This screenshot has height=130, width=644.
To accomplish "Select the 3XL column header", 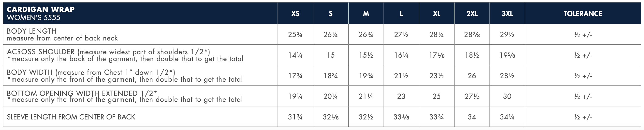I will (507, 14).
